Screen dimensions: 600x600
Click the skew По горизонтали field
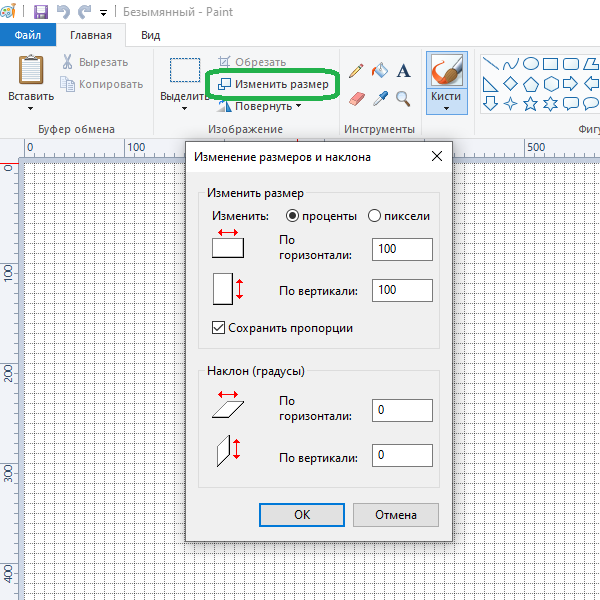[x=402, y=411]
